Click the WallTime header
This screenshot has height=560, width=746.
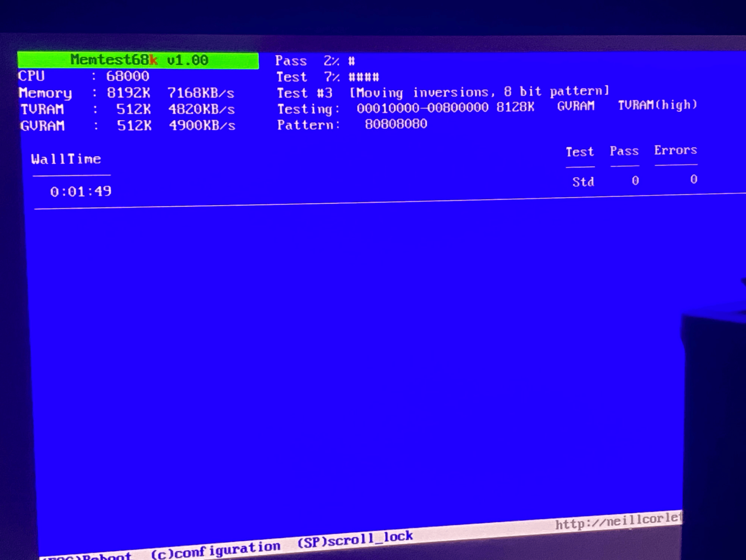pyautogui.click(x=66, y=159)
